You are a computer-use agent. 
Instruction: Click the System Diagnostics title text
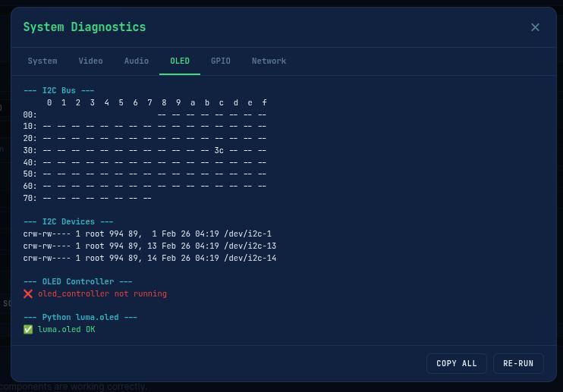pos(84,27)
